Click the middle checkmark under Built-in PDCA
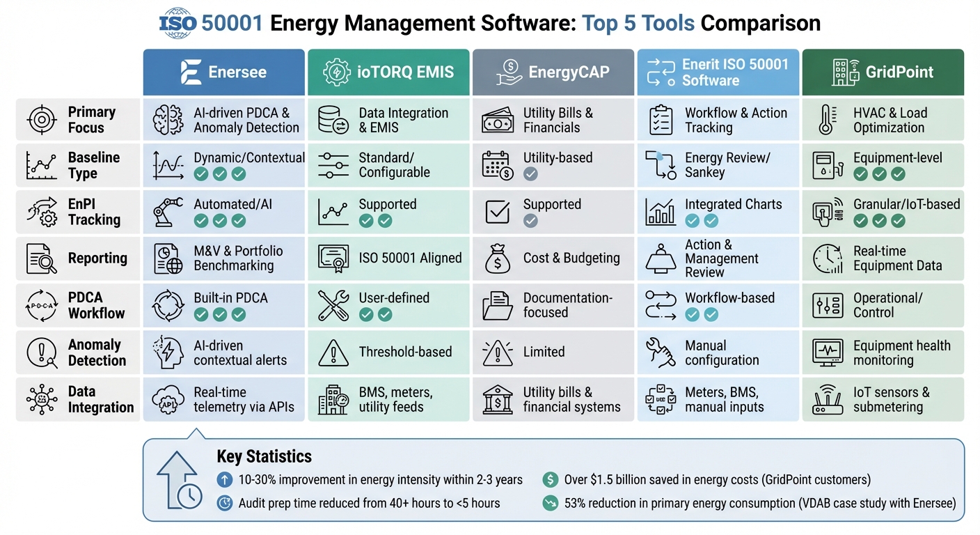The image size is (980, 535). [x=220, y=314]
